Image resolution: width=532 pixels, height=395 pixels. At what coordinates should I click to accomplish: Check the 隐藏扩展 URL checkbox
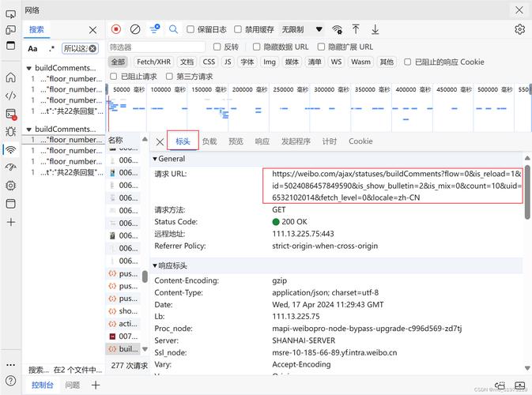tap(321, 47)
